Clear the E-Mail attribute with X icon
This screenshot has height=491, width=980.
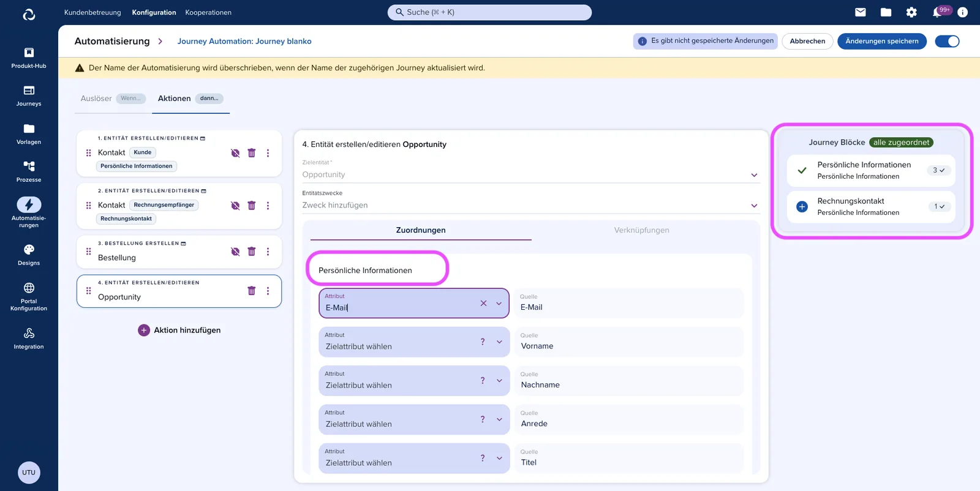(483, 303)
